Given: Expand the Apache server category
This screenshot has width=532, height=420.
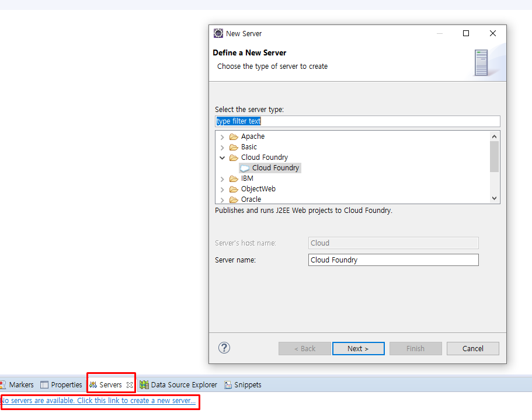Looking at the screenshot, I should tap(222, 137).
